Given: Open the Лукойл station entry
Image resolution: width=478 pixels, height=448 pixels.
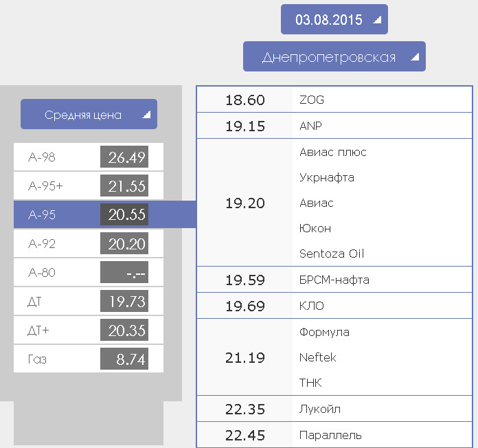Looking at the screenshot, I should [334, 409].
